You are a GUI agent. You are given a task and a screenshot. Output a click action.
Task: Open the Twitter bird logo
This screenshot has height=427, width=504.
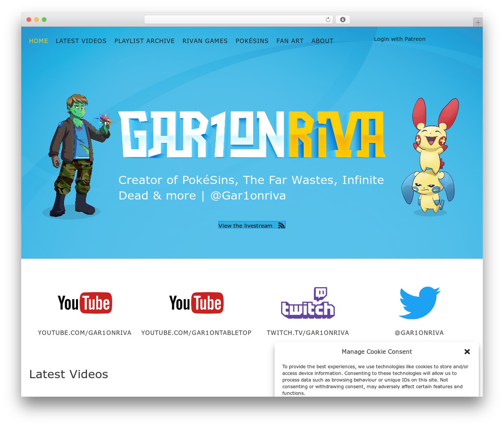(419, 303)
